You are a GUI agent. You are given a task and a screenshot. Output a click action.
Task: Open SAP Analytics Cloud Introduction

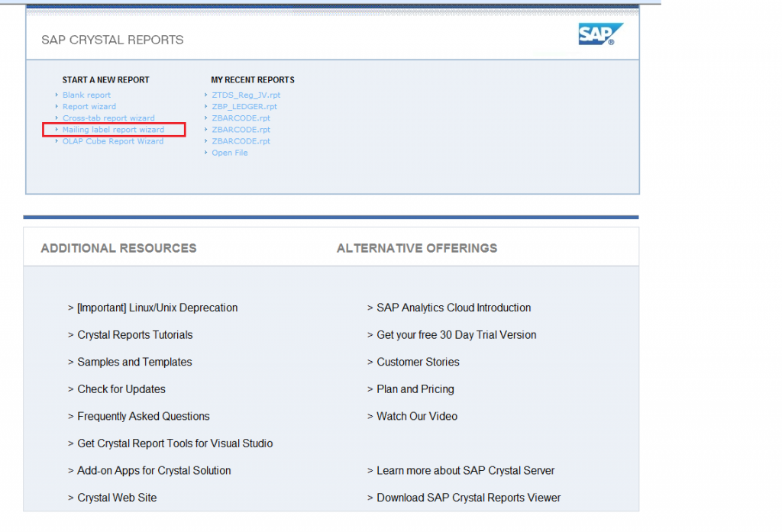(x=454, y=308)
